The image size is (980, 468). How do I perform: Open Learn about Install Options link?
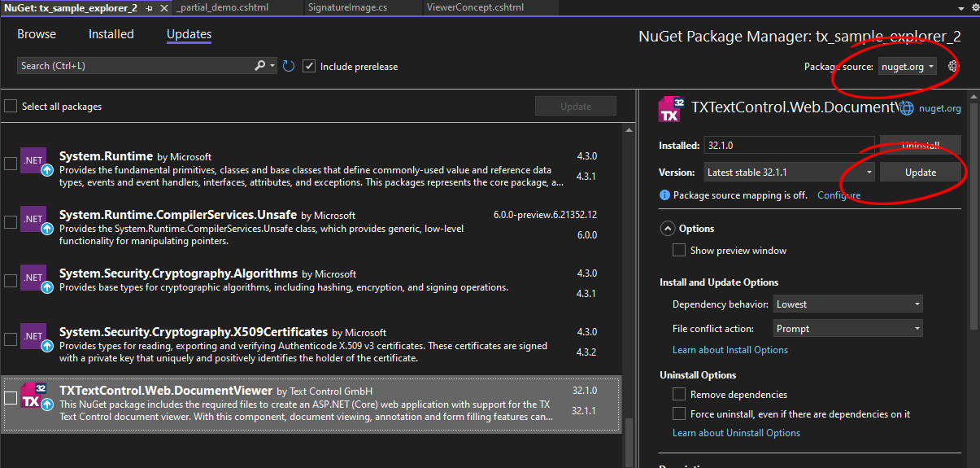tap(730, 350)
